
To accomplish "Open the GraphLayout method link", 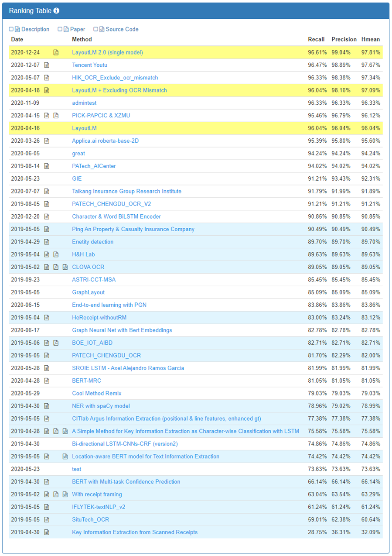I will (x=88, y=292).
